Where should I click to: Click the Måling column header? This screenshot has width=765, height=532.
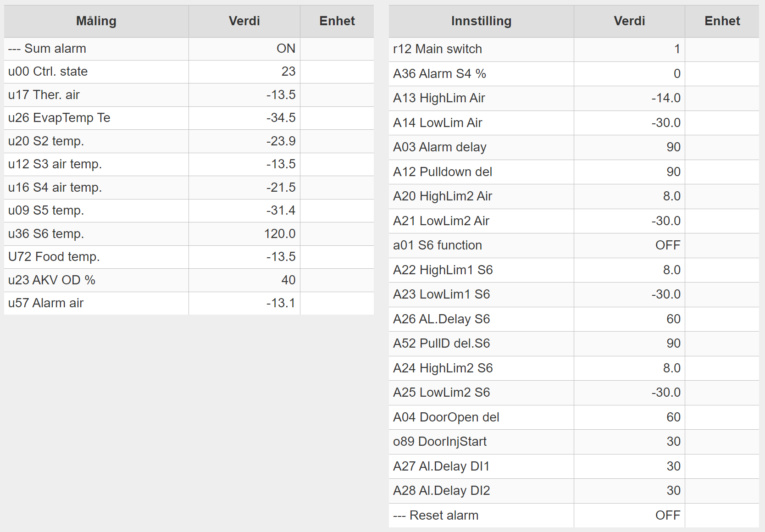[96, 21]
